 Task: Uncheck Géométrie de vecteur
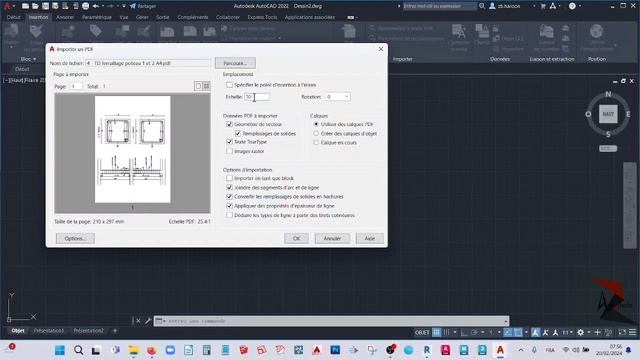[x=229, y=124]
